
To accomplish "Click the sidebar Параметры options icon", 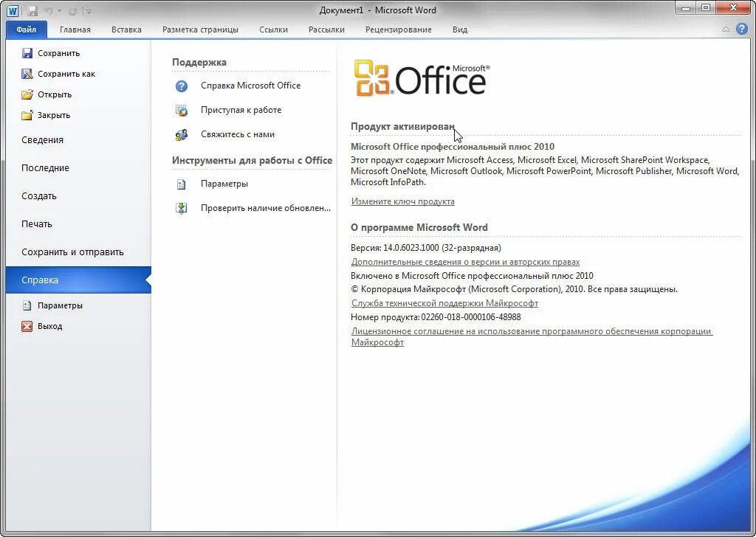I will tap(27, 305).
